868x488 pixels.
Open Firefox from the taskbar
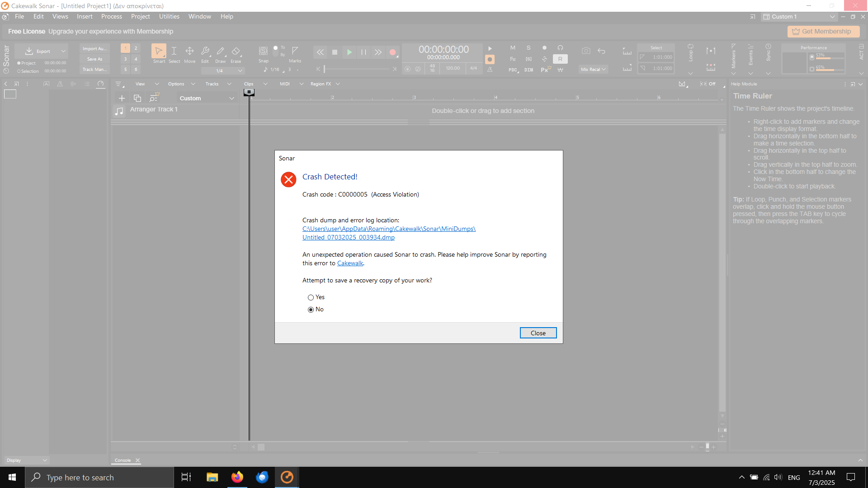(x=237, y=477)
